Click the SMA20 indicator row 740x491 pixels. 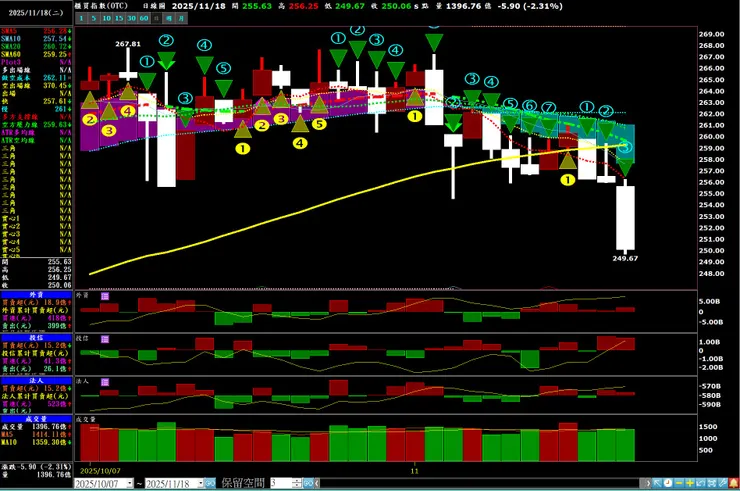(36, 46)
